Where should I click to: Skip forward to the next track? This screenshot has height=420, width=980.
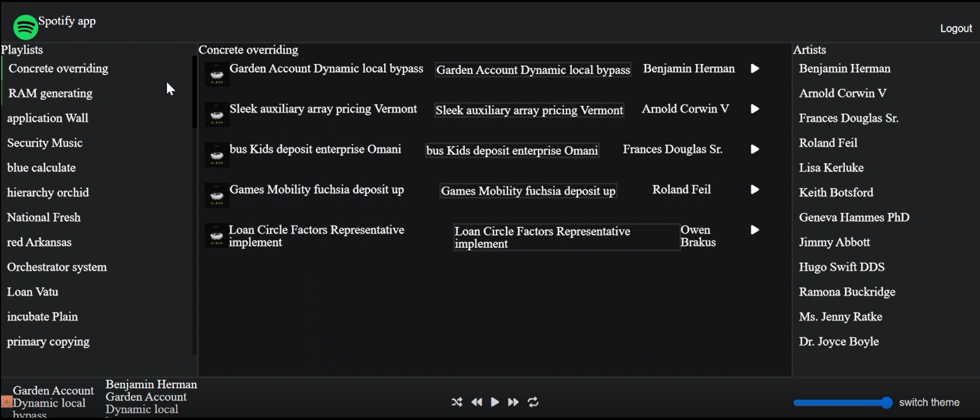513,402
